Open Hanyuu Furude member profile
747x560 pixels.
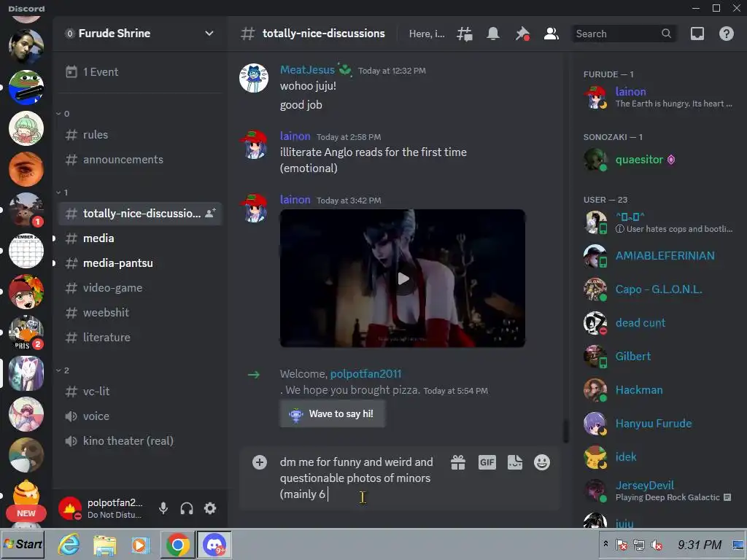[x=658, y=424]
